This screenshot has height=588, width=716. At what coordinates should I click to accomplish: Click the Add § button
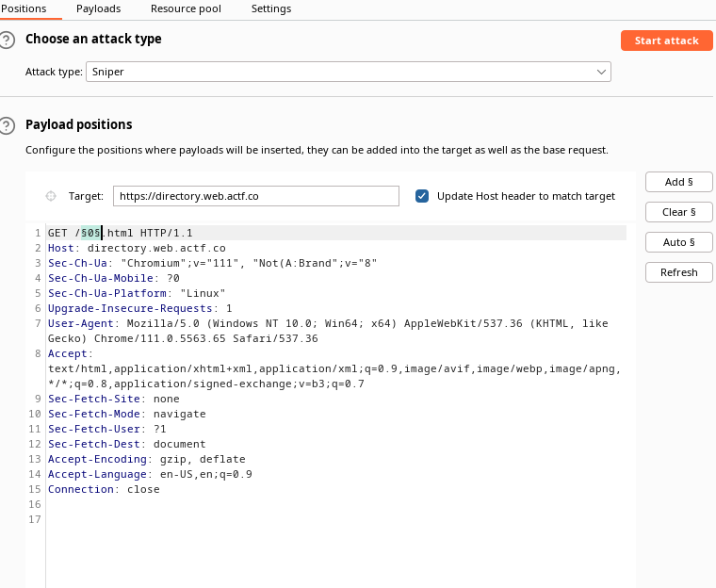(x=679, y=182)
